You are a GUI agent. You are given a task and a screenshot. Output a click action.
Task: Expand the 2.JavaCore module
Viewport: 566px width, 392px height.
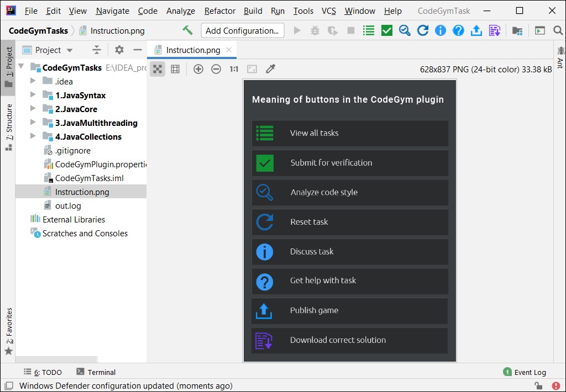point(33,108)
